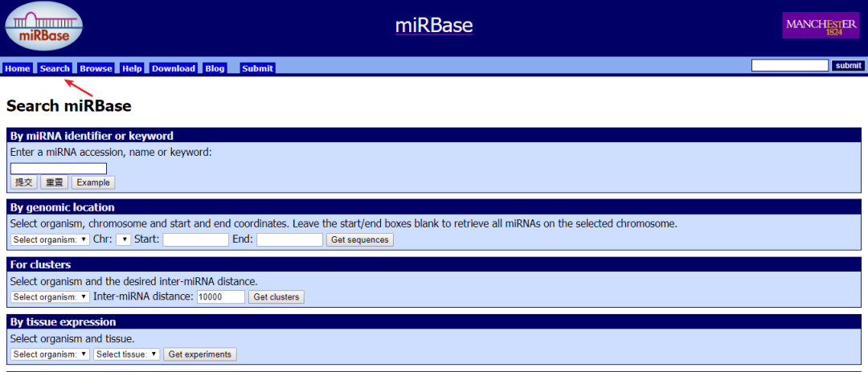868x372 pixels.
Task: Open the Browse menu tab
Action: pos(96,68)
